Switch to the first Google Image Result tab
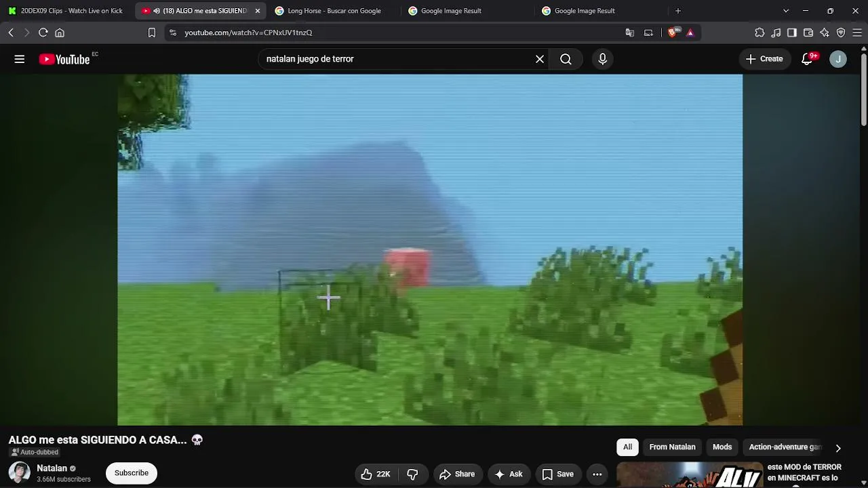 pos(468,11)
